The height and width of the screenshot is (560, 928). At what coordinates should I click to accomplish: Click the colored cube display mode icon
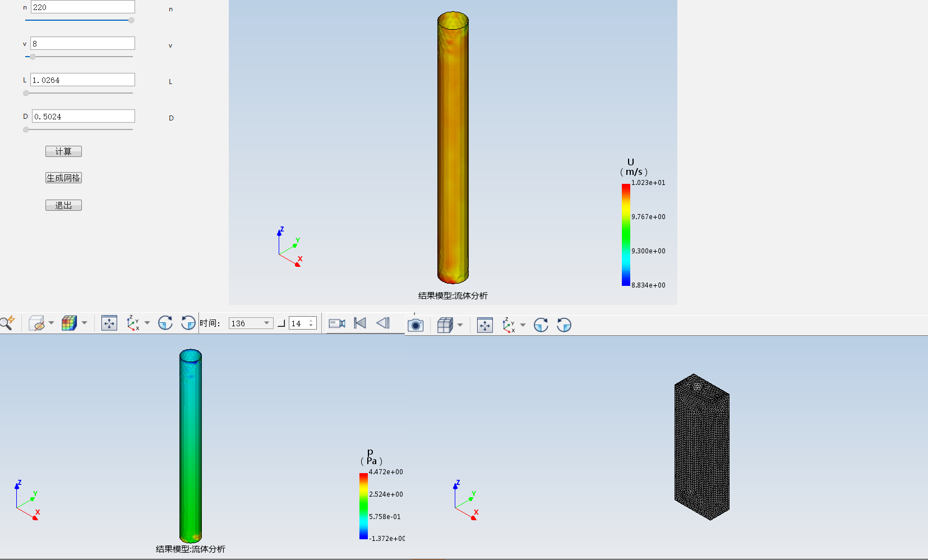click(x=69, y=323)
